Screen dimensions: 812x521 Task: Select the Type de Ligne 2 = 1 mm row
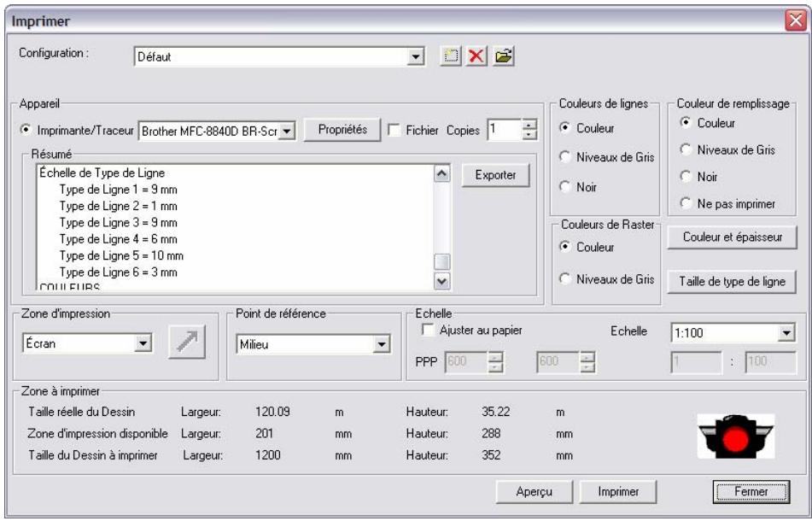tap(118, 206)
